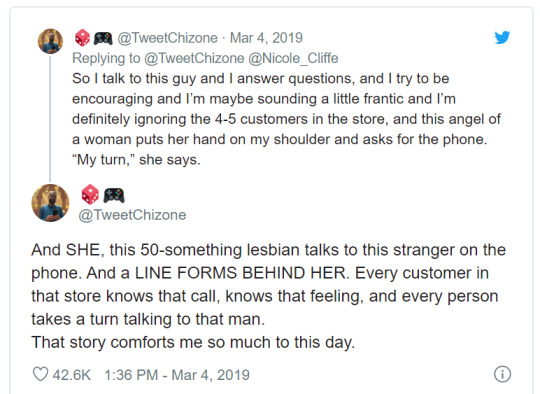Click game controller emoji in reply header
This screenshot has height=394, width=540.
click(x=103, y=38)
